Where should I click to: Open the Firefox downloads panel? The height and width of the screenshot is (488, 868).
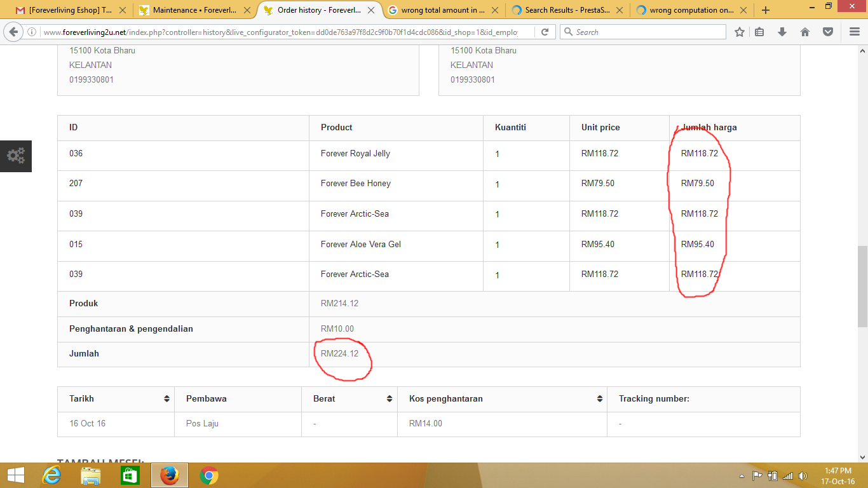click(x=782, y=32)
